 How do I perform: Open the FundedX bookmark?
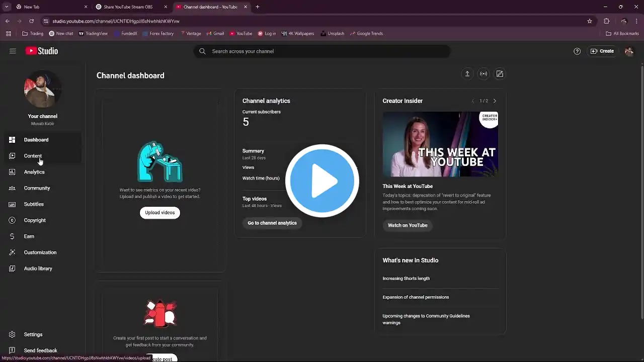pyautogui.click(x=126, y=34)
